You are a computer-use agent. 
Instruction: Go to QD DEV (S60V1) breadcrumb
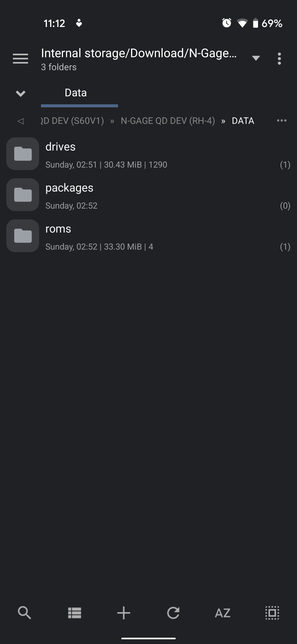72,121
